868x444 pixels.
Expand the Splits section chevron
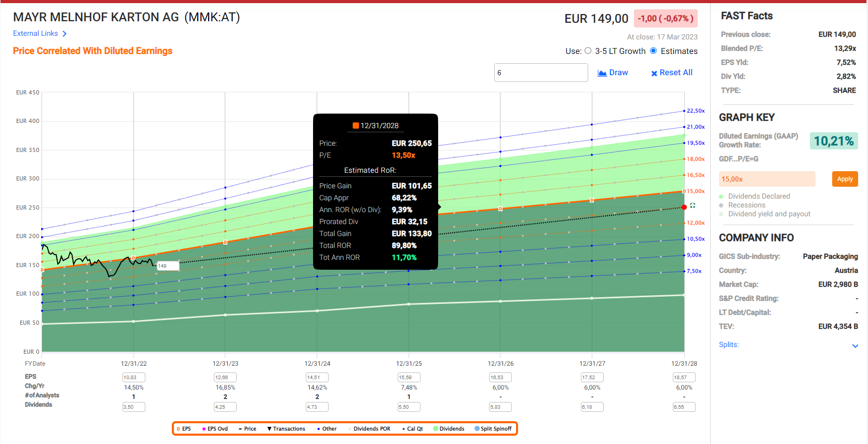(x=855, y=345)
